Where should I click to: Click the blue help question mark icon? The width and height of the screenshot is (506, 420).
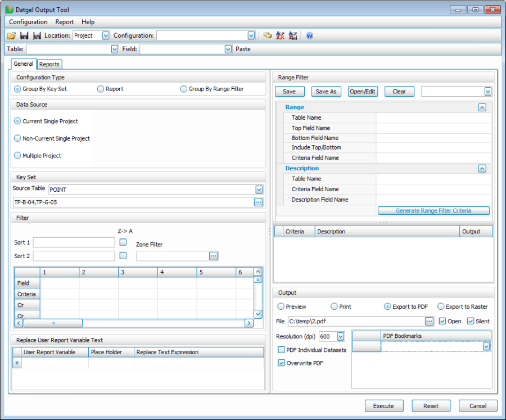coord(309,35)
